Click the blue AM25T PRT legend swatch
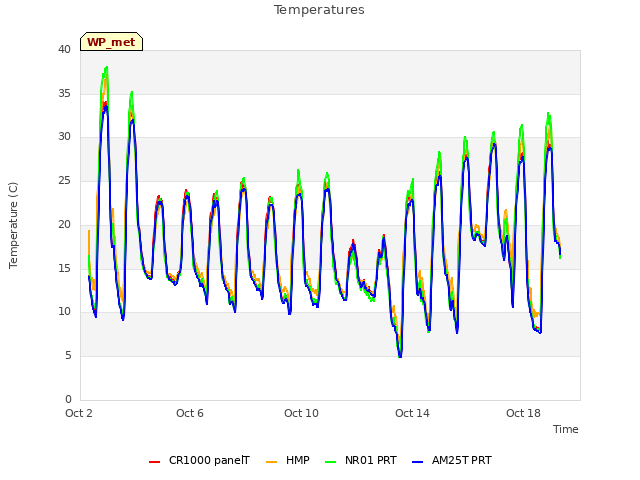640x480 pixels. point(418,462)
